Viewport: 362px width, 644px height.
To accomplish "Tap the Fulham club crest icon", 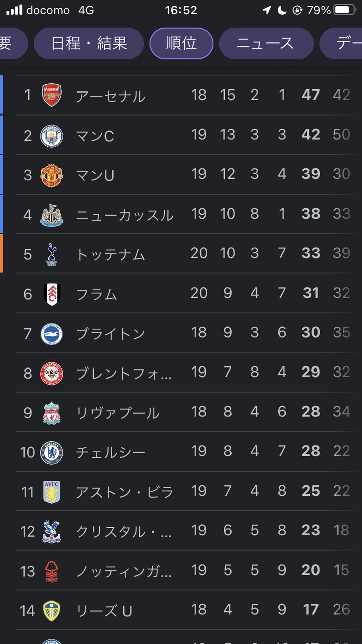I will pyautogui.click(x=52, y=294).
